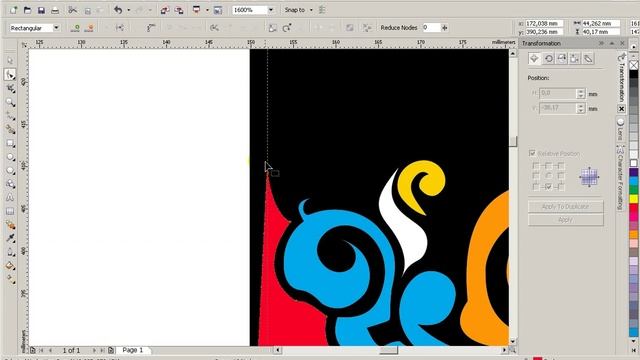Click the Import icon in toolbar
This screenshot has height=360, width=640.
pyautogui.click(x=165, y=10)
